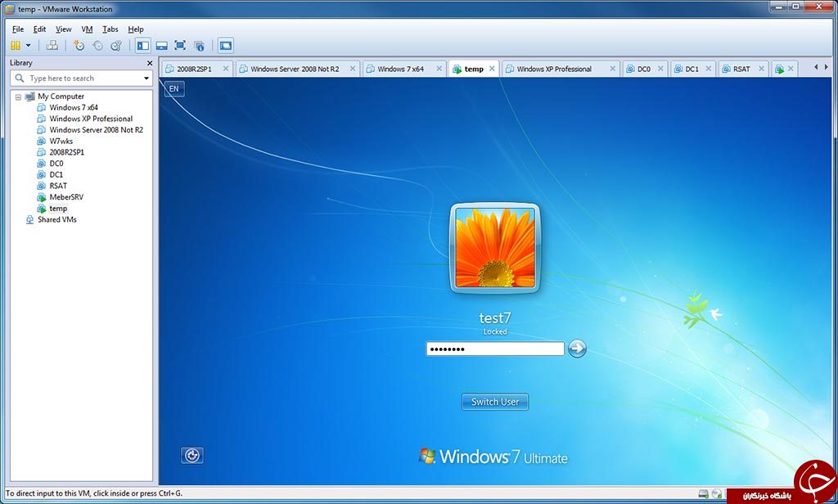Take a snapshot of this virtual machine
Image resolution: width=838 pixels, height=504 pixels.
[x=79, y=46]
